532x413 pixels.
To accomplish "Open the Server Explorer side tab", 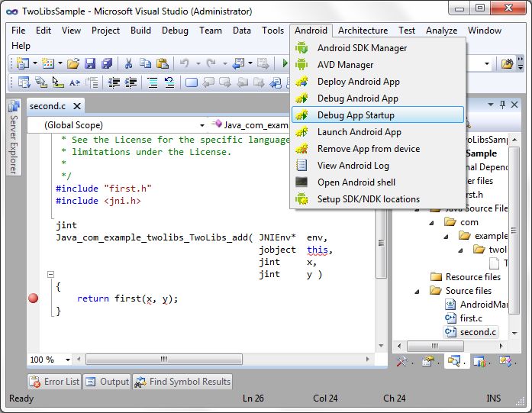I will click(14, 137).
